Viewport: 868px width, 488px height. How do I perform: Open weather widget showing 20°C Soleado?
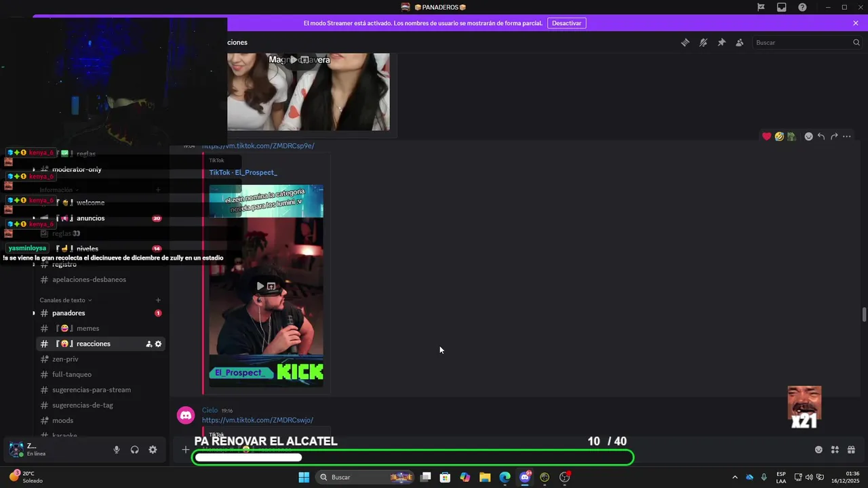26,477
